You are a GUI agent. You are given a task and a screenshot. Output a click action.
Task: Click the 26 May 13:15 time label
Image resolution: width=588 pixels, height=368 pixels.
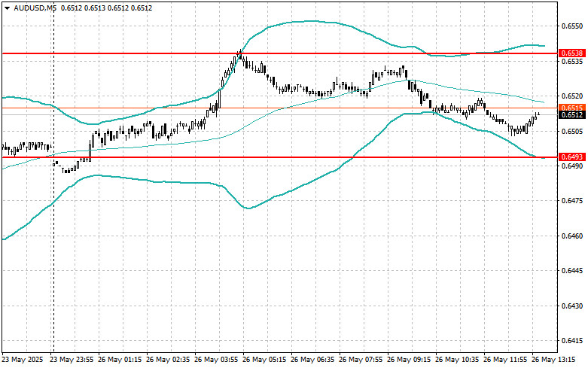click(553, 360)
